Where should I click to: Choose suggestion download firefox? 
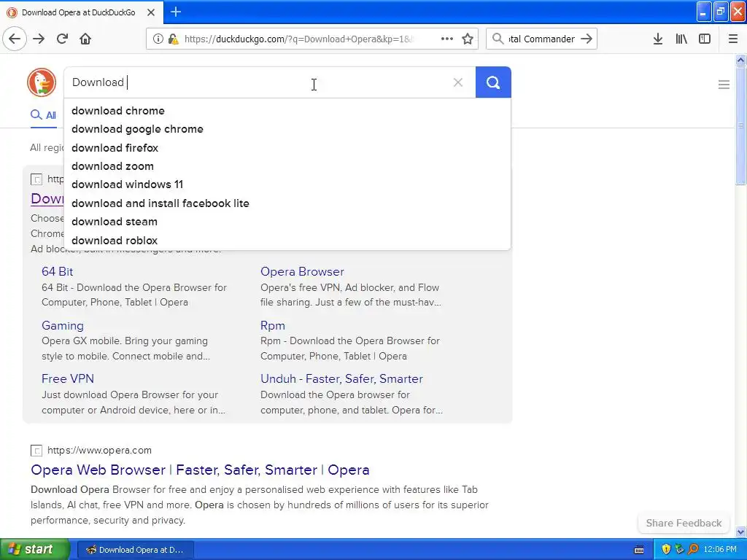287,147
